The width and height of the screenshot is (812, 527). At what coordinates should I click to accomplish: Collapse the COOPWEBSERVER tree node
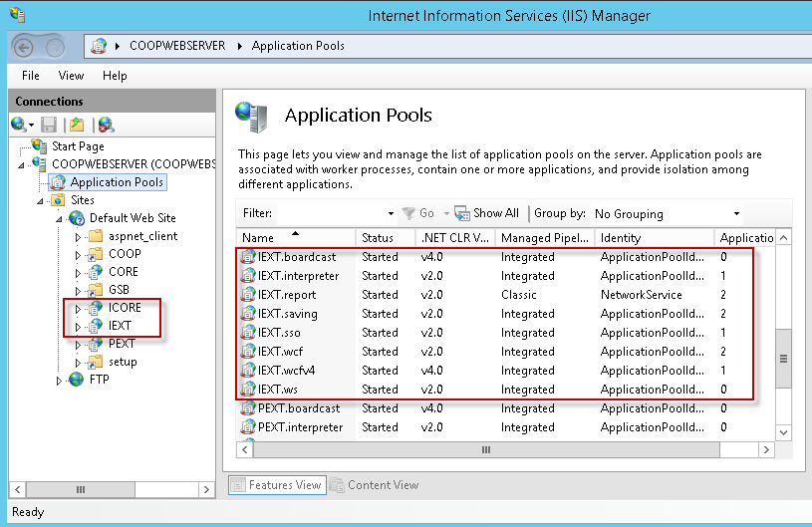point(21,165)
